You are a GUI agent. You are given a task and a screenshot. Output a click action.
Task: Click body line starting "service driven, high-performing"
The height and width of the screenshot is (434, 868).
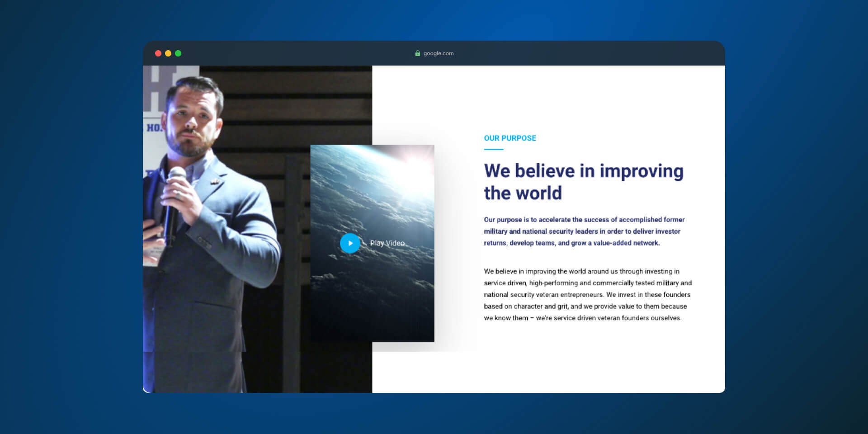click(x=587, y=283)
